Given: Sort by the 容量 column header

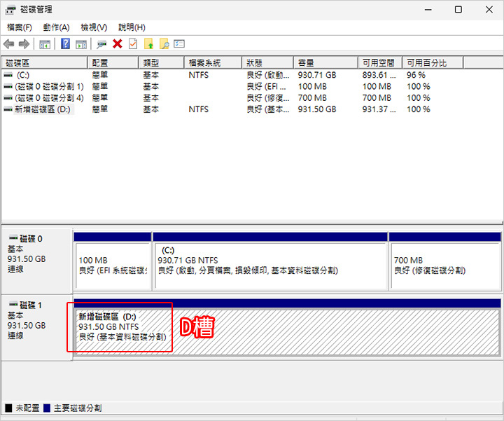Looking at the screenshot, I should 325,63.
